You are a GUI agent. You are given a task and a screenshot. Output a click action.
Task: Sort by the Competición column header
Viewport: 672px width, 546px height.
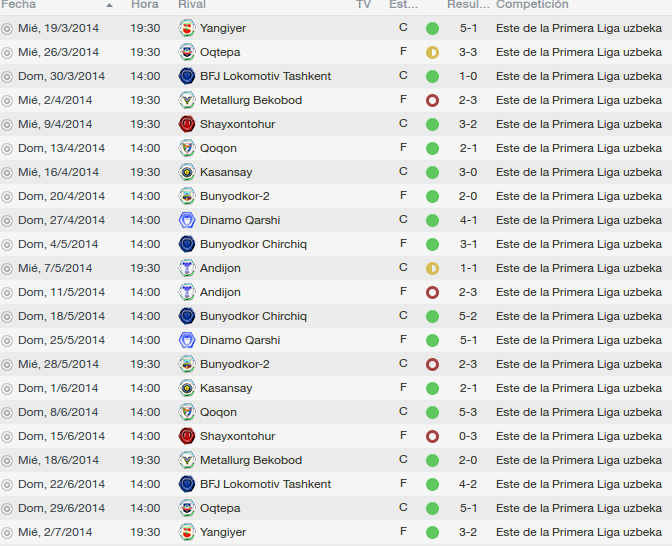tap(532, 5)
